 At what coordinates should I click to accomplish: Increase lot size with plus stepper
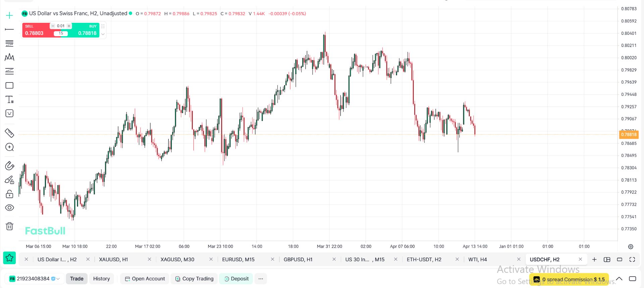pos(69,26)
